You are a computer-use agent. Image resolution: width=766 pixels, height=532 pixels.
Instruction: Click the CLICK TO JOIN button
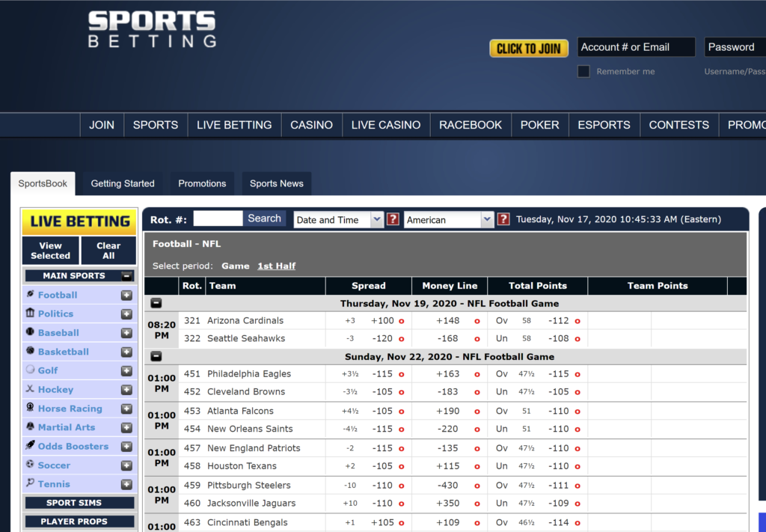tap(528, 47)
